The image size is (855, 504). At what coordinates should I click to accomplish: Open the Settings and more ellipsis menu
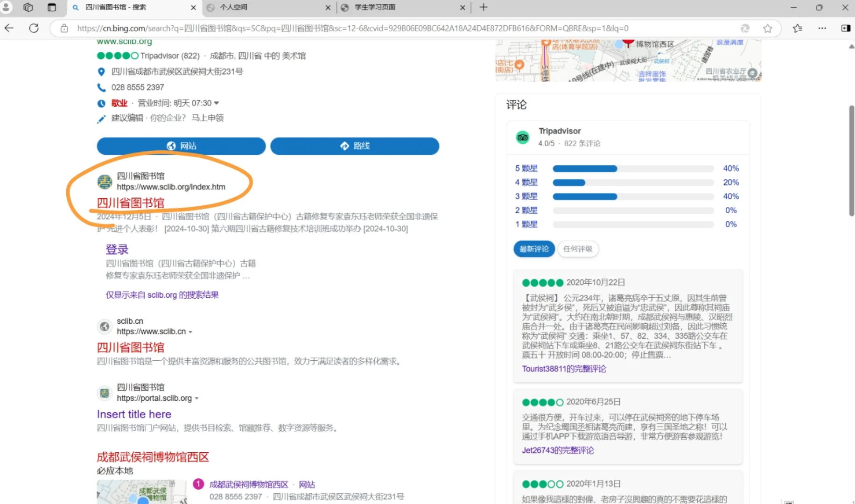[x=822, y=28]
